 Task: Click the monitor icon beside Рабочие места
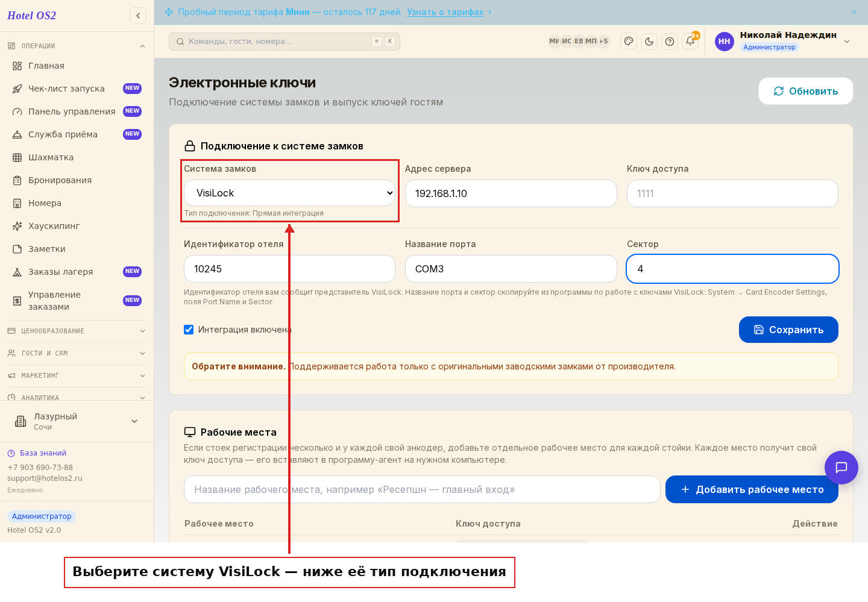(x=190, y=432)
